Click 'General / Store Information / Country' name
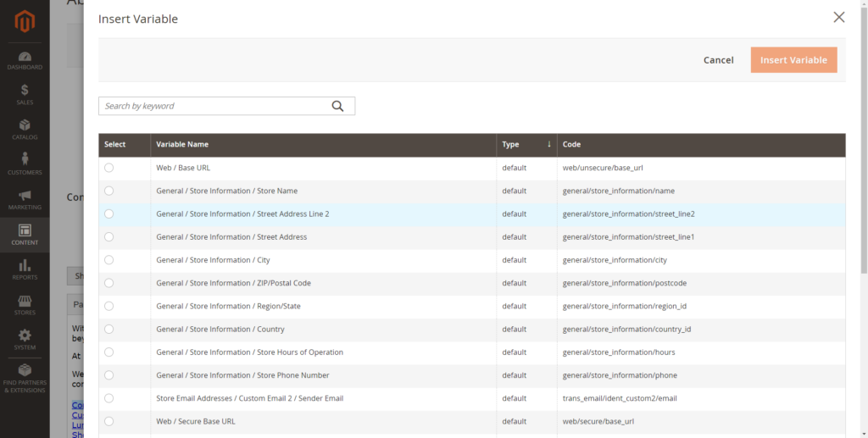The height and width of the screenshot is (438, 868). (x=220, y=329)
